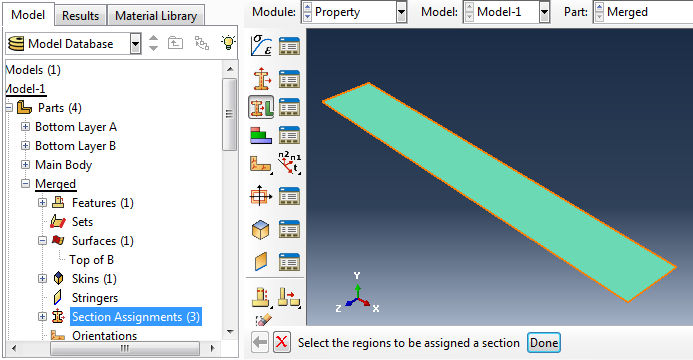Screen dimensions: 693x360
Task: Switch to the Model tab
Action: pyautogui.click(x=28, y=14)
